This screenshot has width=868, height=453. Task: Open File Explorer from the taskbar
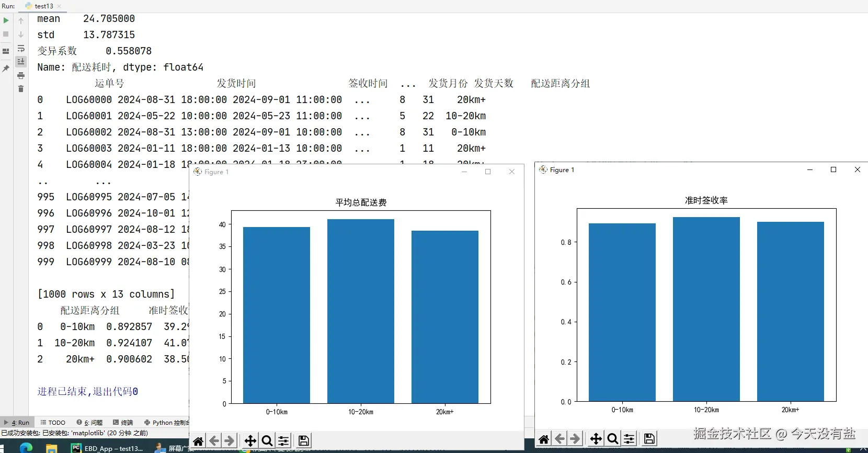[51, 448]
